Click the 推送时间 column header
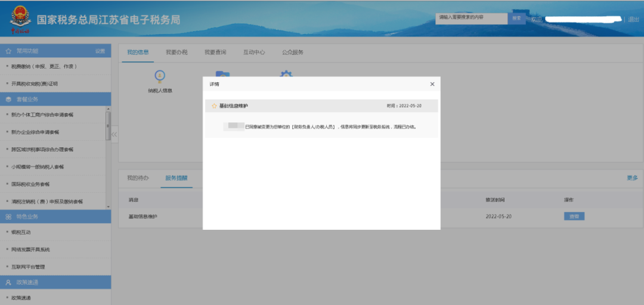644x305 pixels. click(495, 200)
